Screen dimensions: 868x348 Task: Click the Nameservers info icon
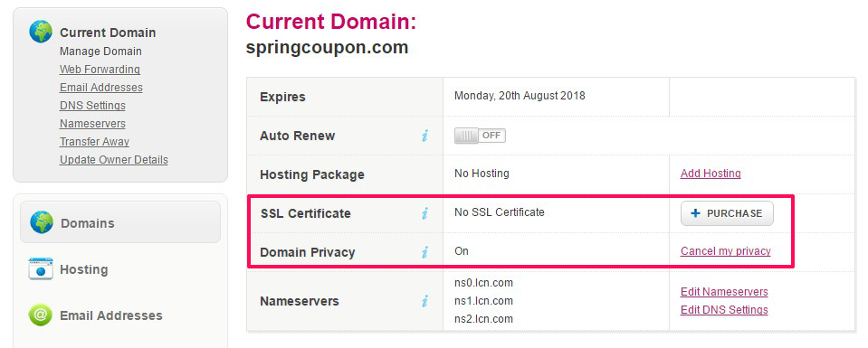424,301
